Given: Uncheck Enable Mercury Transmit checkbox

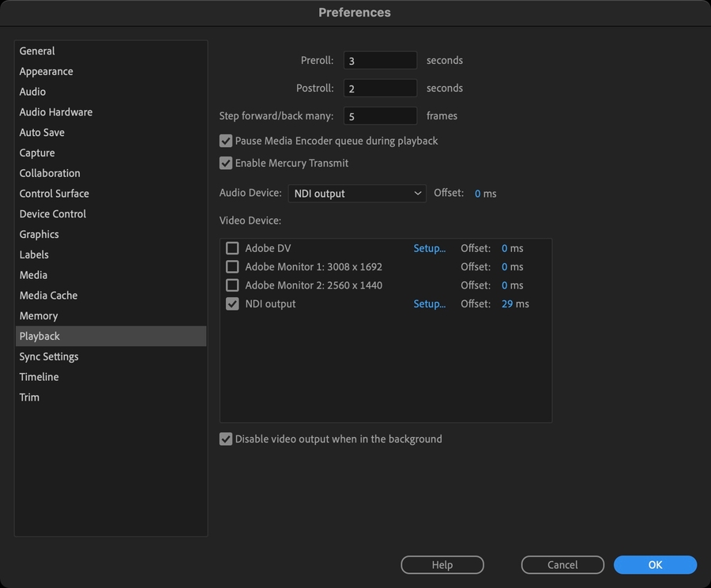Looking at the screenshot, I should [x=226, y=164].
